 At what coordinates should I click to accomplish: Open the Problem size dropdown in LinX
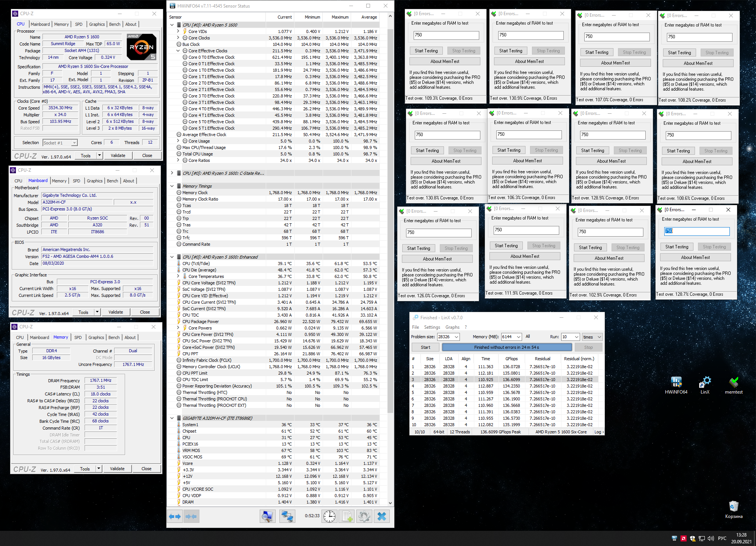(456, 337)
